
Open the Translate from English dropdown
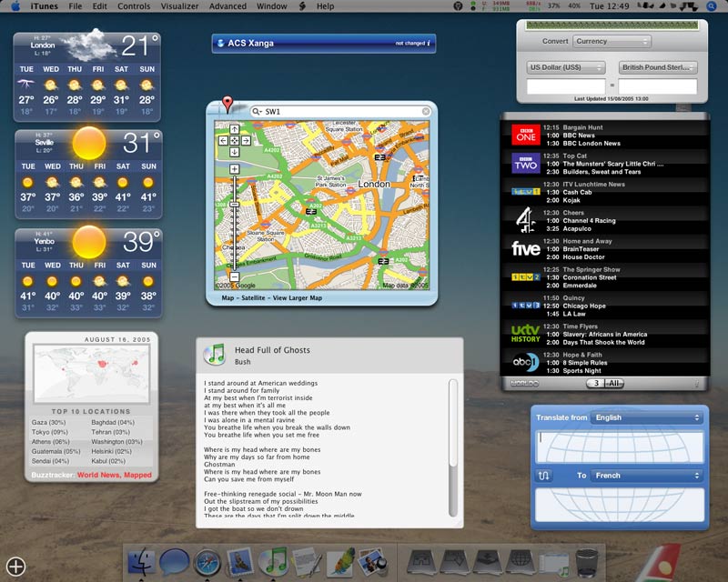(x=646, y=417)
